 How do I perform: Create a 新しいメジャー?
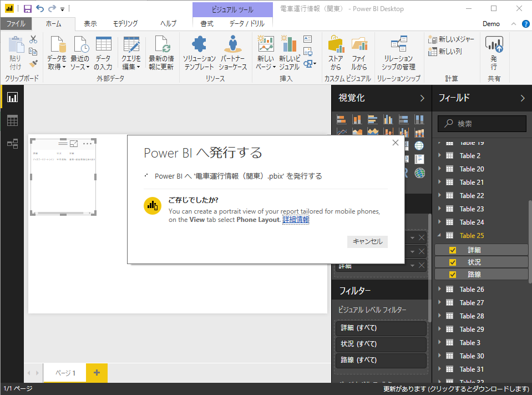[x=451, y=39]
